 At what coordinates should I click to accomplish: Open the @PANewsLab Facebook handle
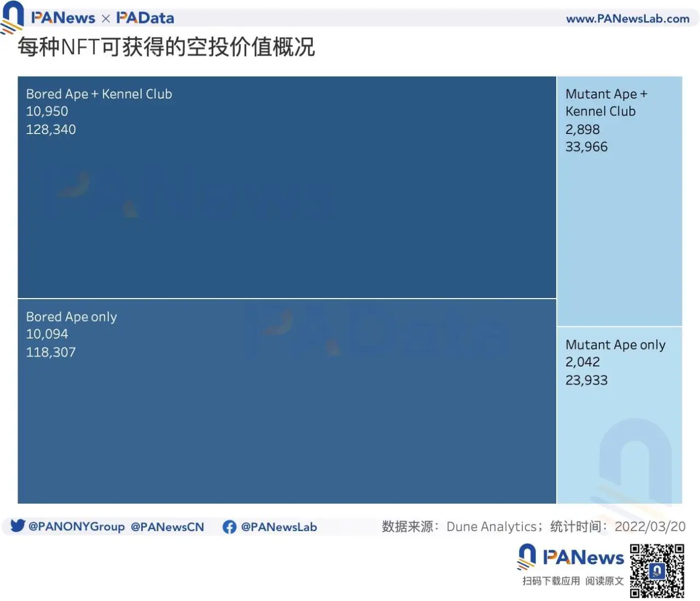pos(278,527)
